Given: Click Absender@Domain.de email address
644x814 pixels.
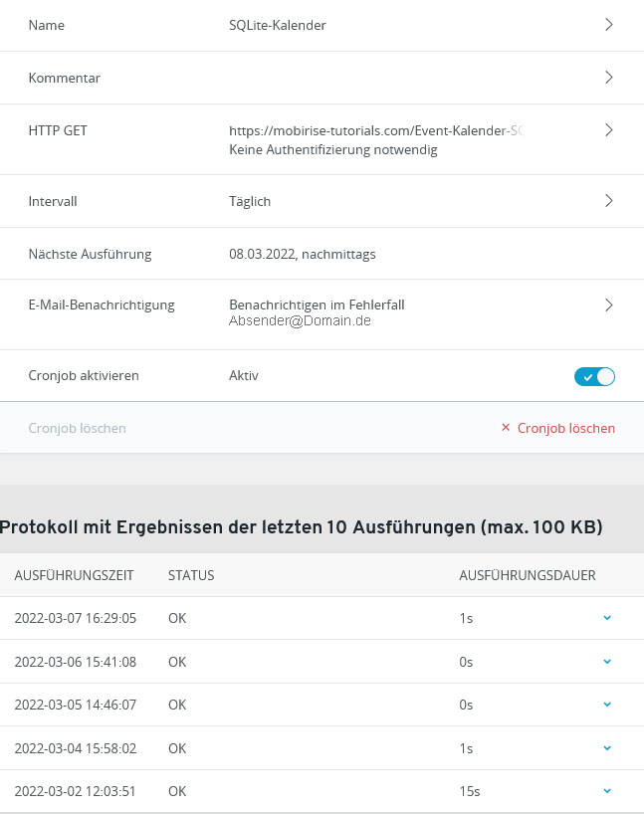Looking at the screenshot, I should coord(300,321).
